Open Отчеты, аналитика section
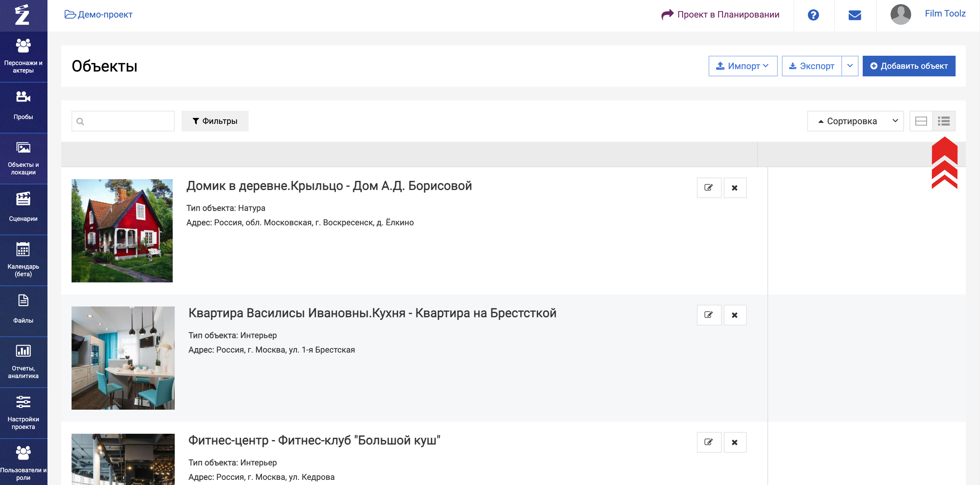 tap(23, 363)
